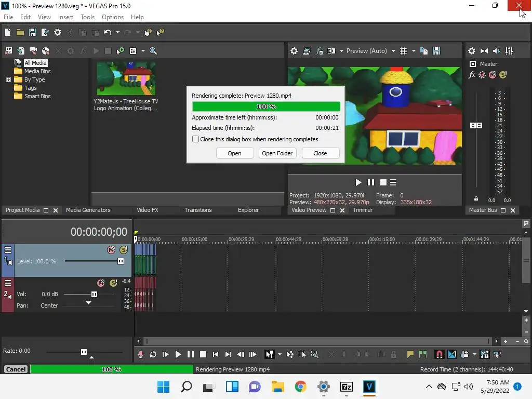Click Play From Start in the transport bar
This screenshot has width=532, height=399.
[166, 354]
